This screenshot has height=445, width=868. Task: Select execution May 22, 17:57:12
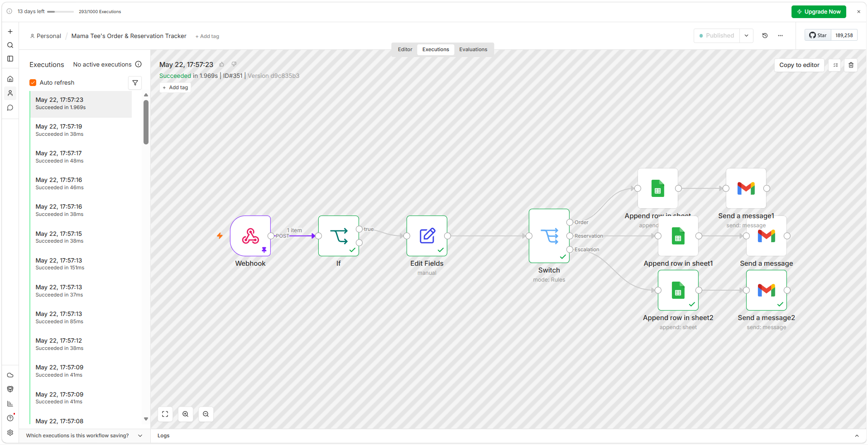point(81,345)
